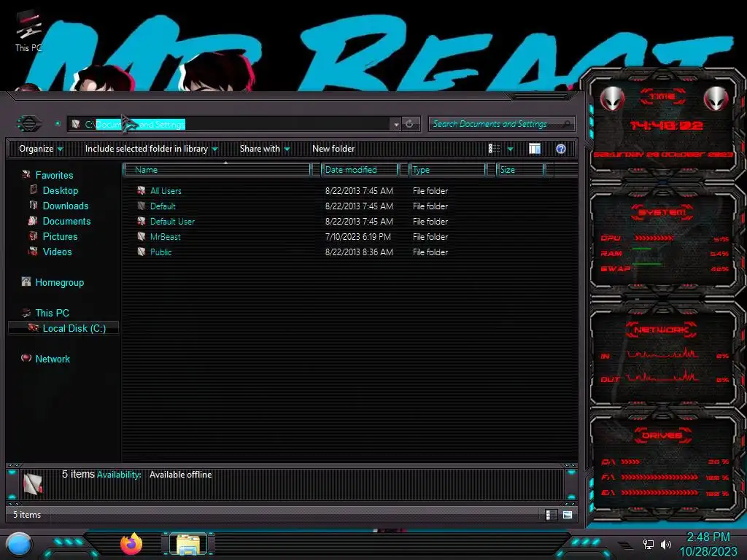Select the Default User folder icon
Image resolution: width=747 pixels, height=560 pixels.
(x=141, y=221)
